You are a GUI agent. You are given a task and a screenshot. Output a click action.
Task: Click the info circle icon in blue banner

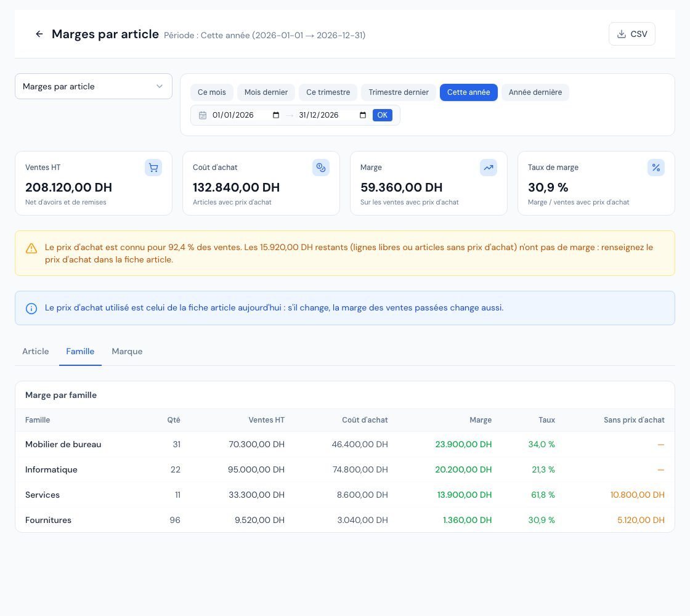(31, 309)
